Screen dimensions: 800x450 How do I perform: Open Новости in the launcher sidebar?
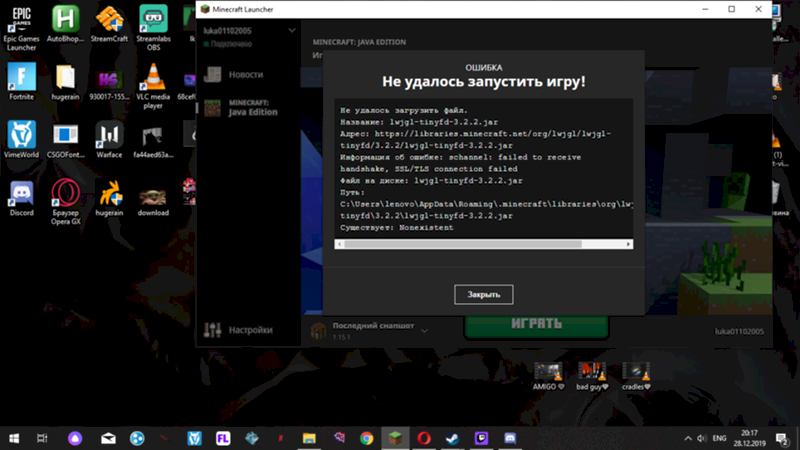point(245,75)
